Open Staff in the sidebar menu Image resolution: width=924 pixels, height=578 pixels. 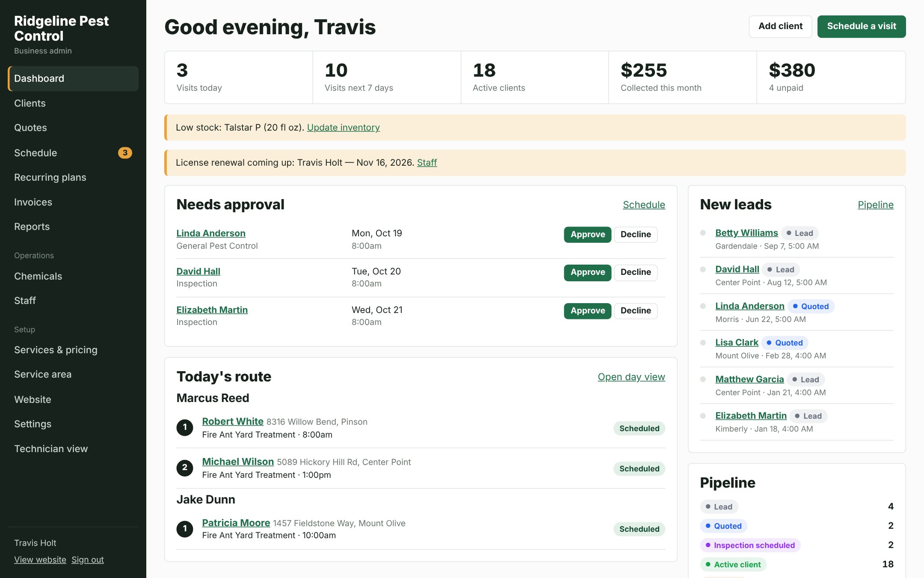pyautogui.click(x=73, y=301)
